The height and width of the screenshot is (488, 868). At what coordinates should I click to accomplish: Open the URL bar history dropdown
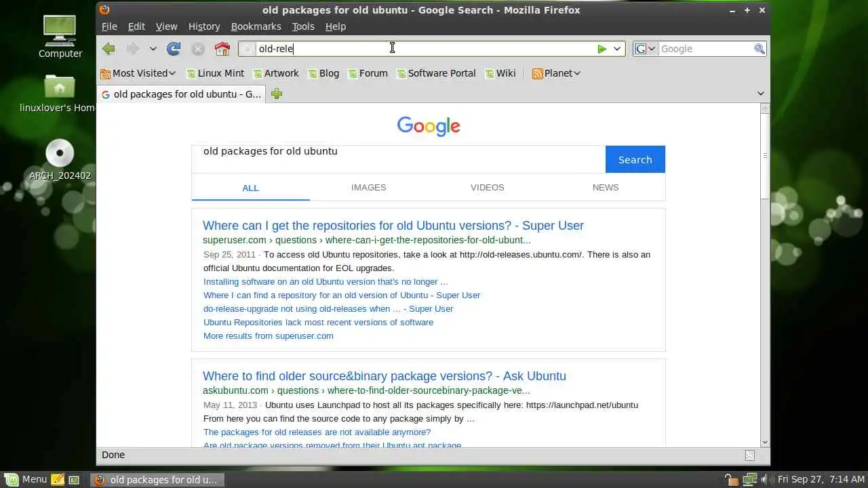[x=617, y=49]
